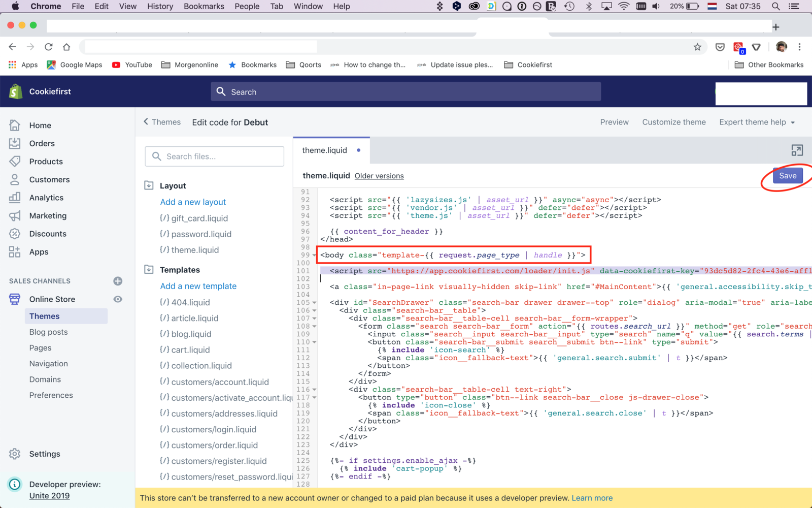
Task: Click the Shopify logo icon
Action: coord(16,91)
